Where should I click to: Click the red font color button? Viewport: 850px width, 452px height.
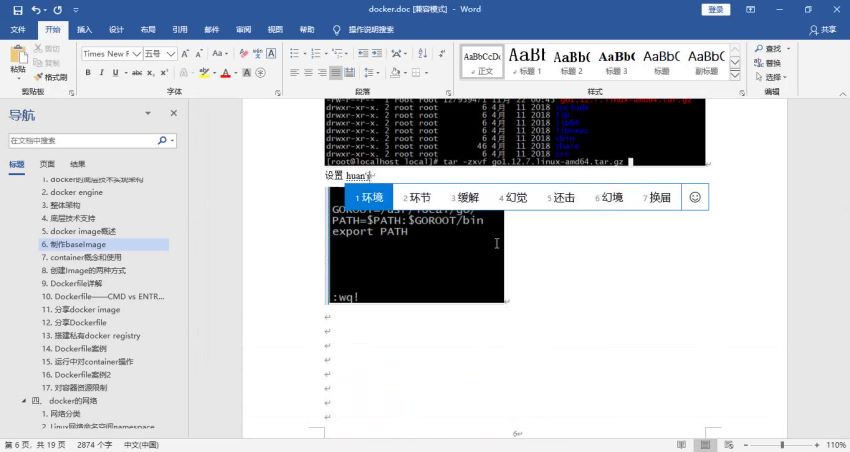click(x=226, y=73)
